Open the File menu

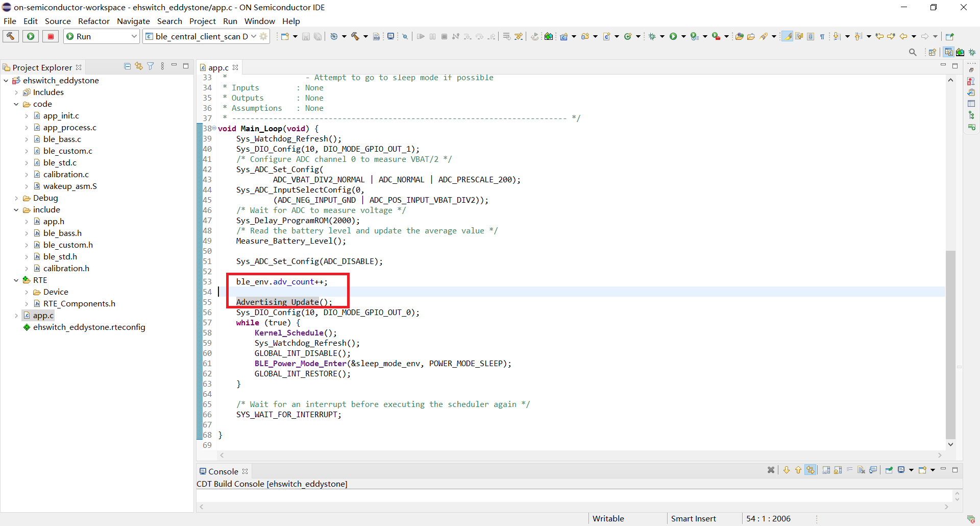[x=10, y=21]
